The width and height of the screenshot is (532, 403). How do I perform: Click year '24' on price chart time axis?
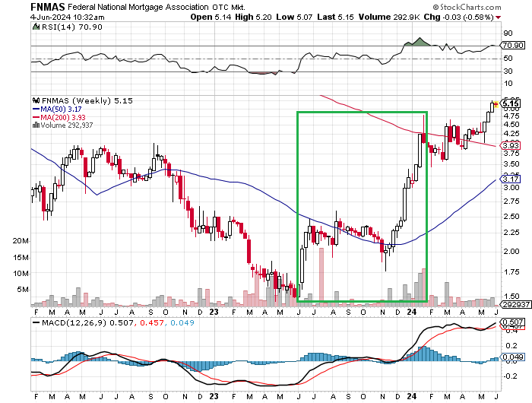412,312
